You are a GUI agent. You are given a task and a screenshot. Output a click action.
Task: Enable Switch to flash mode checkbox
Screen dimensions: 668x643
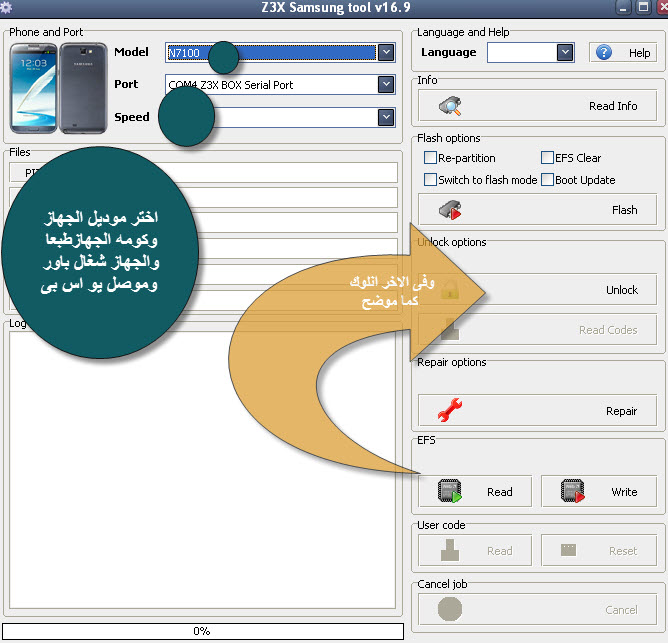tap(430, 179)
